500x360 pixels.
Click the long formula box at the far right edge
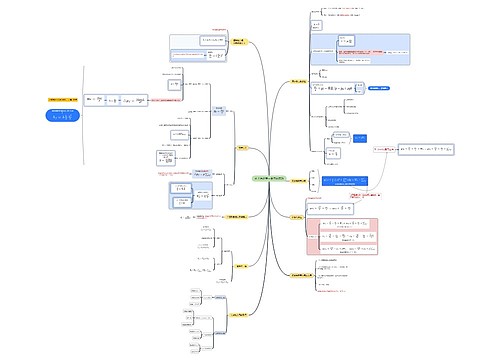pos(426,149)
